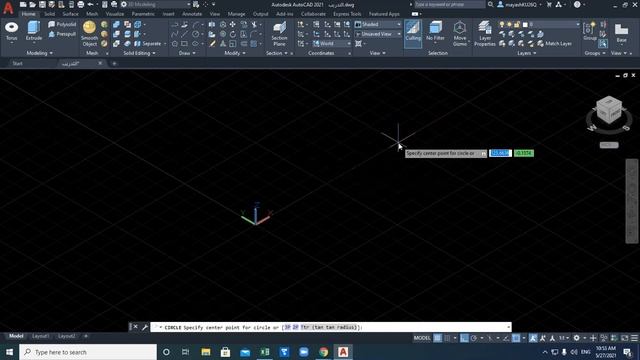Open command line customize wrench icon

pyautogui.click(x=145, y=327)
